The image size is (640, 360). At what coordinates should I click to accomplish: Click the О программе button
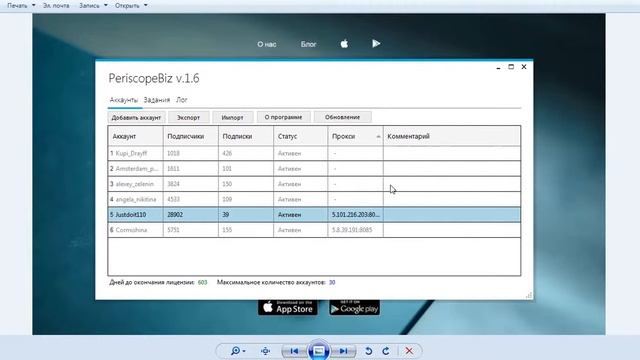pyautogui.click(x=283, y=117)
